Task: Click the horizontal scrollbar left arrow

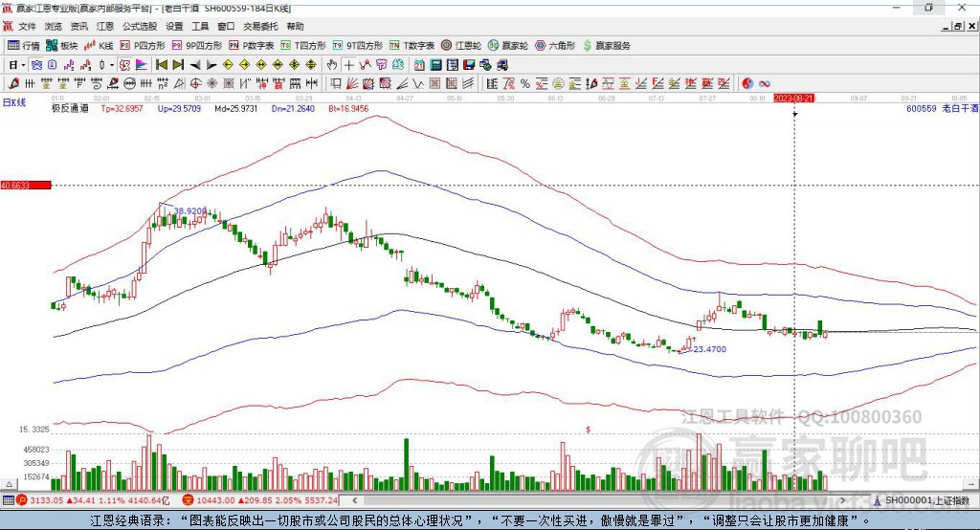Action: click(354, 500)
